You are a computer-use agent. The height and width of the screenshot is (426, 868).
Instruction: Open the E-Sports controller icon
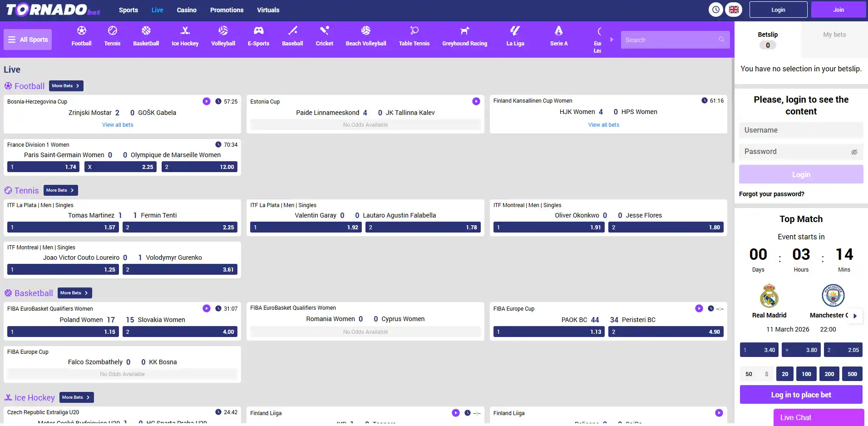click(x=258, y=30)
